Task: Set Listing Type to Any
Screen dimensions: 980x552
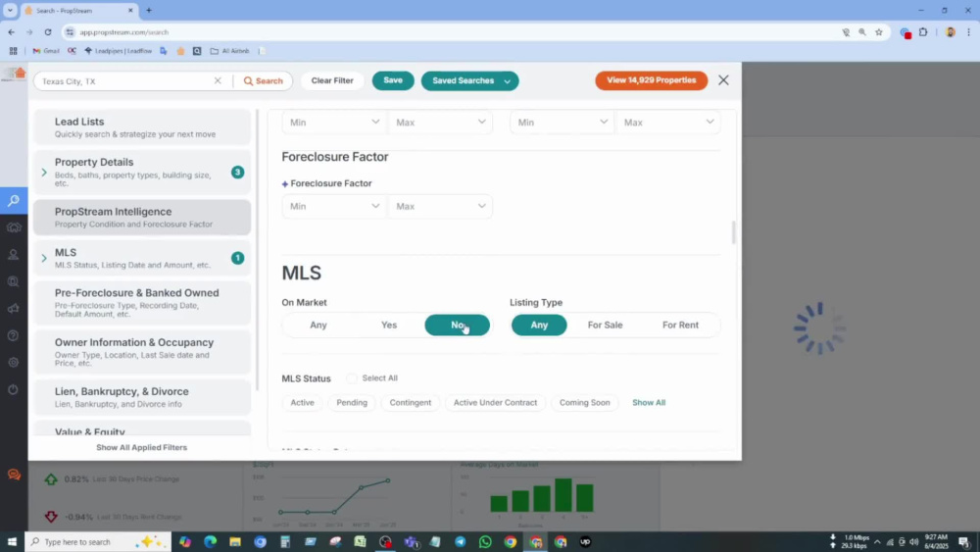Action: coord(539,326)
